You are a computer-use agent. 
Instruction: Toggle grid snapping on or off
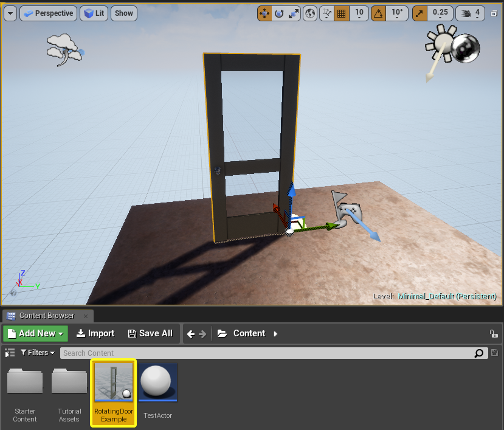click(341, 13)
